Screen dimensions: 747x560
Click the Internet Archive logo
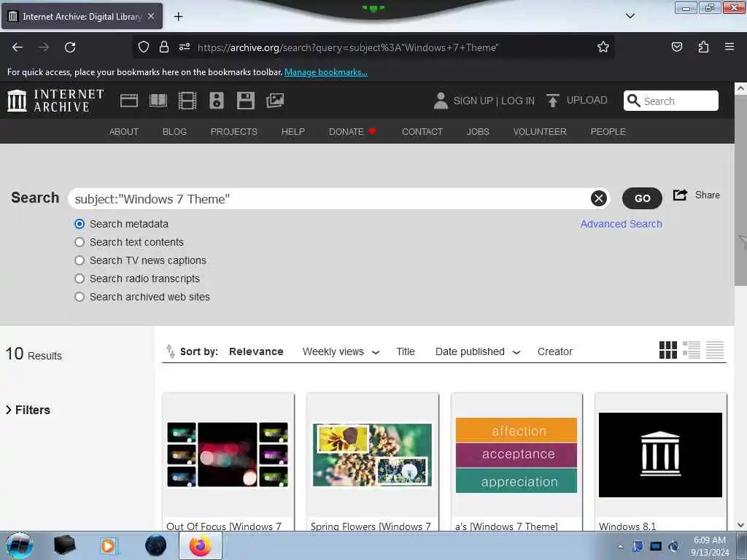tap(55, 101)
